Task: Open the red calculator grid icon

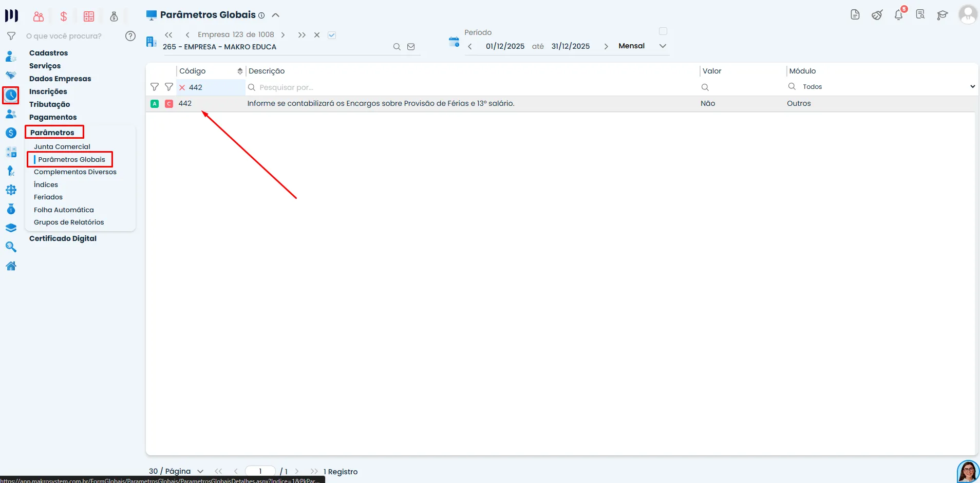Action: point(89,16)
